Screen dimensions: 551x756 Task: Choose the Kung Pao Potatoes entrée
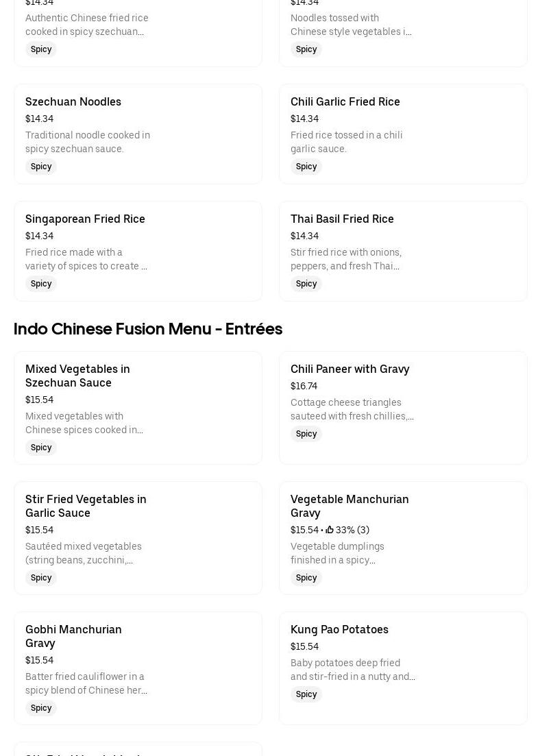pos(339,629)
